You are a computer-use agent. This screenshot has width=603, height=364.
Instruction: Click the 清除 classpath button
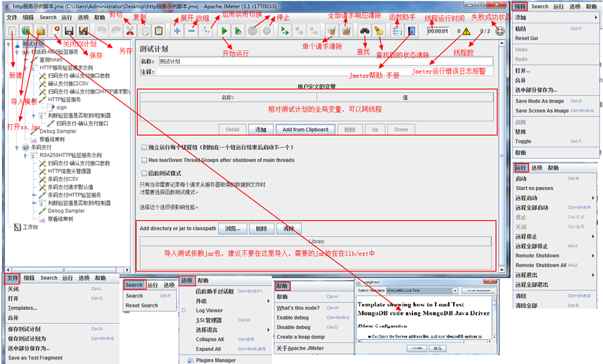click(x=288, y=228)
